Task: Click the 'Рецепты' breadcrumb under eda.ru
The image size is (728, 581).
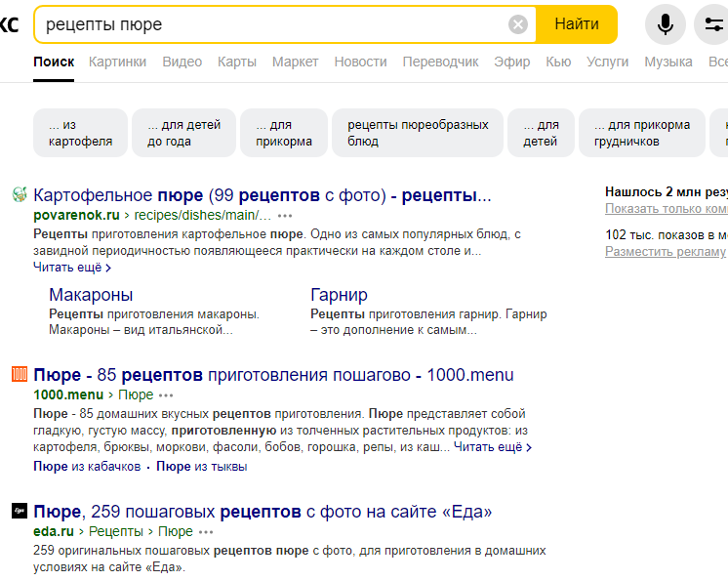Action: [x=116, y=531]
